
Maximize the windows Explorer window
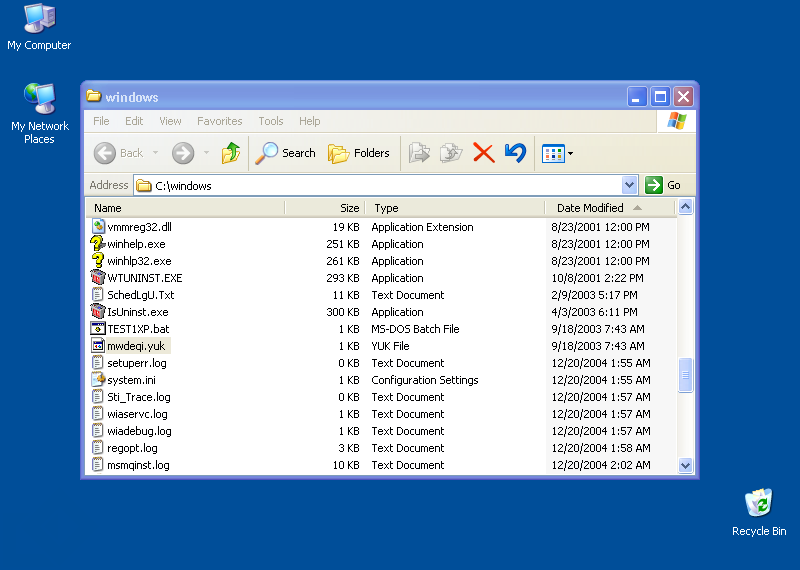pyautogui.click(x=660, y=96)
